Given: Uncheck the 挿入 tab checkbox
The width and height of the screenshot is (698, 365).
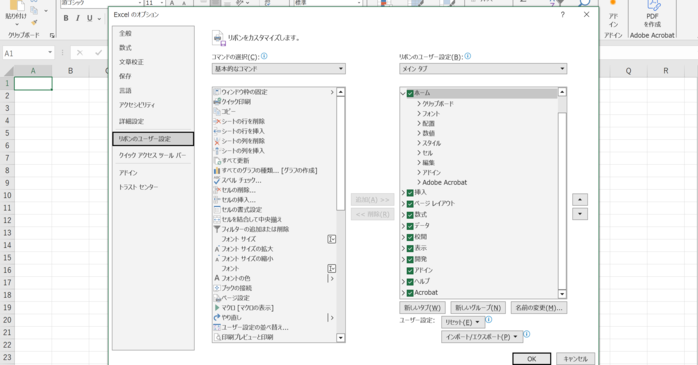Looking at the screenshot, I should [x=410, y=193].
